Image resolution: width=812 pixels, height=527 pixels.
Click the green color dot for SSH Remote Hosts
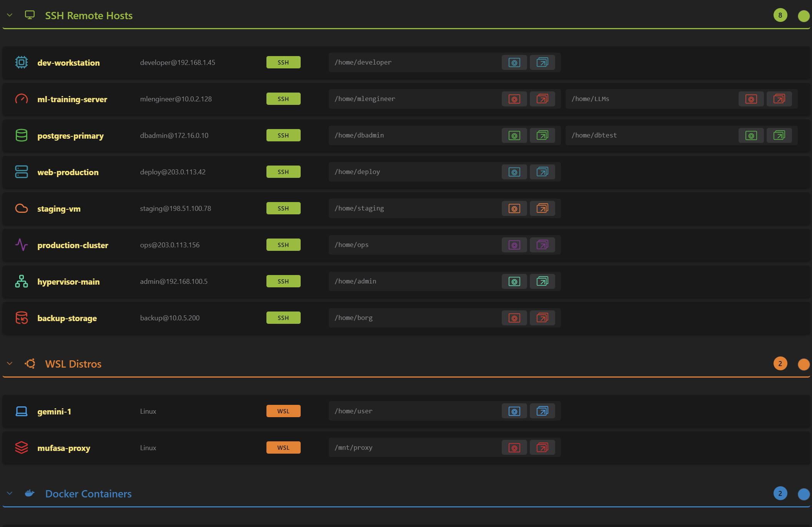(804, 16)
